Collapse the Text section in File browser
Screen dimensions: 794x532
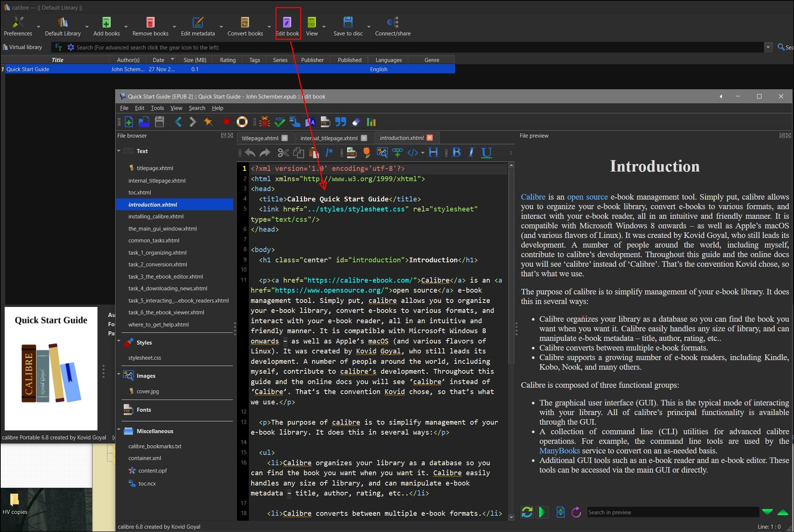coord(119,151)
